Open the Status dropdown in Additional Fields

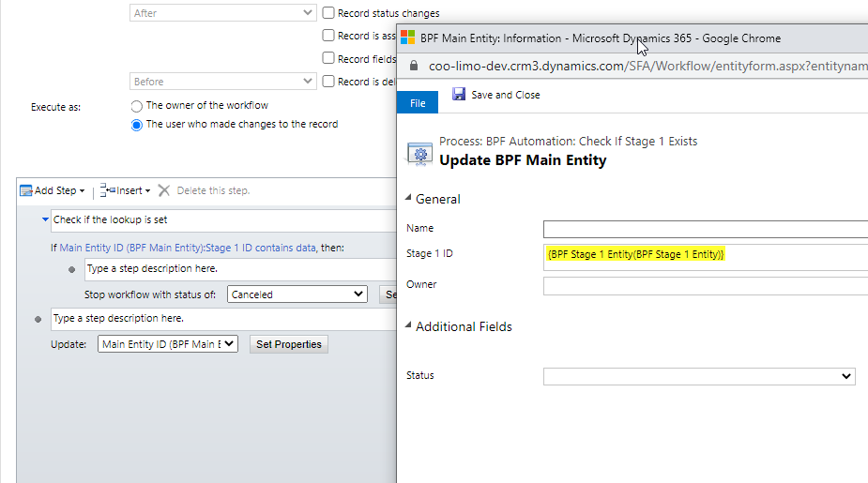tap(699, 376)
